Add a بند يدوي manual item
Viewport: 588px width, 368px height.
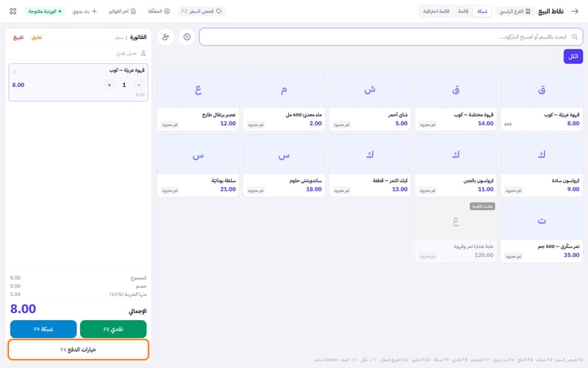[x=85, y=11]
